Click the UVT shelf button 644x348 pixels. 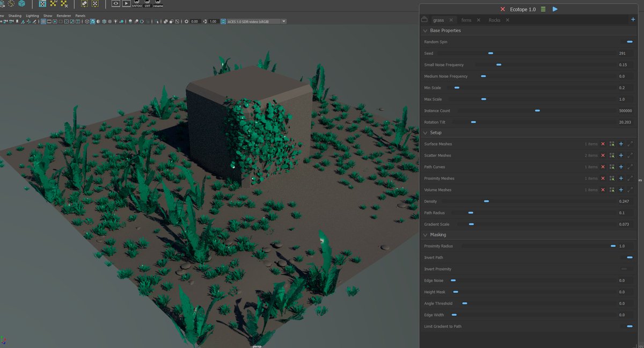148,4
